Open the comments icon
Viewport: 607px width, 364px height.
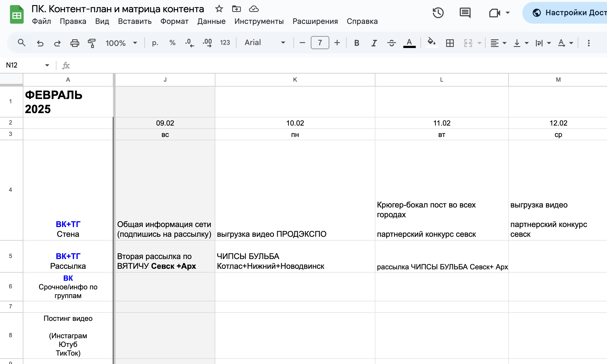(x=465, y=13)
